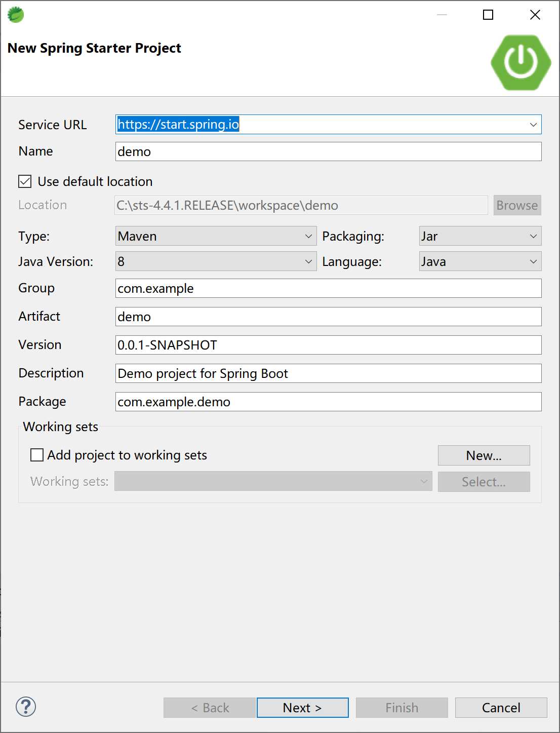560x733 pixels.
Task: Click the Spring leaf icon in title bar
Action: coord(16,15)
